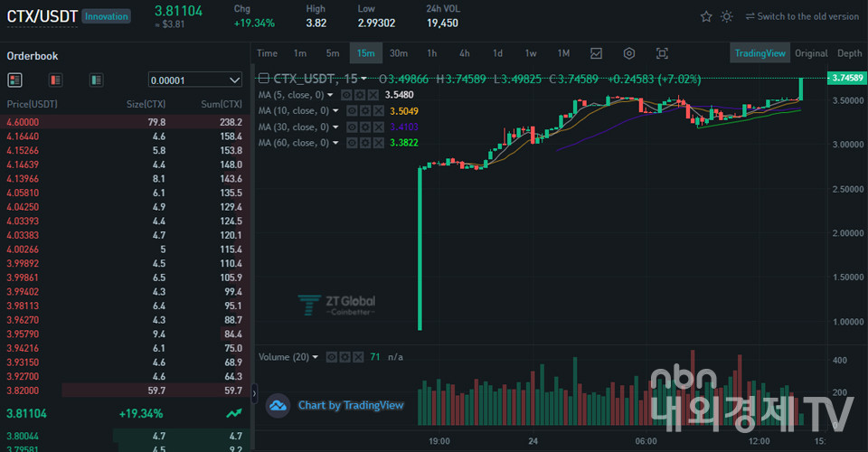This screenshot has width=868, height=452.
Task: Click the TradingView cloud logo icon
Action: 278,406
